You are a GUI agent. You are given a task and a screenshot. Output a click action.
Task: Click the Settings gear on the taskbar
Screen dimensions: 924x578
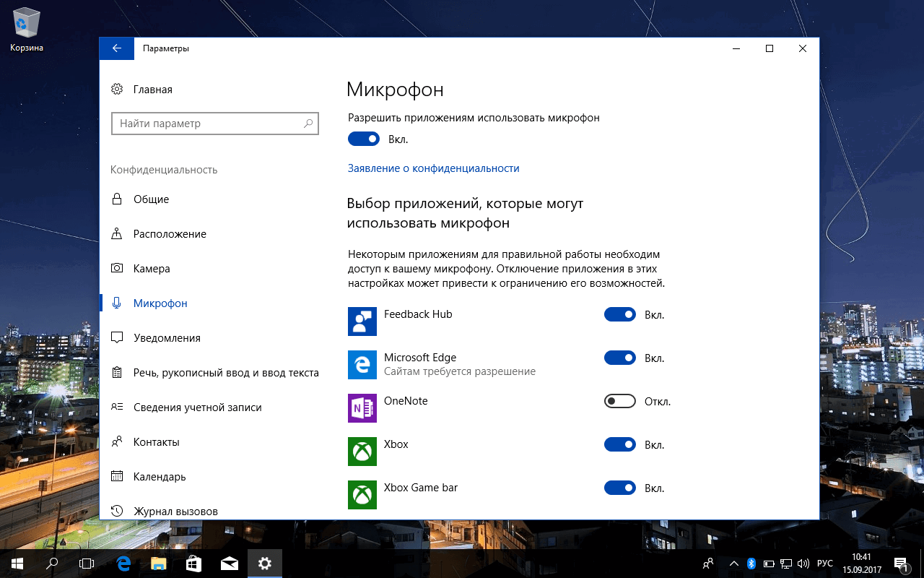(265, 563)
